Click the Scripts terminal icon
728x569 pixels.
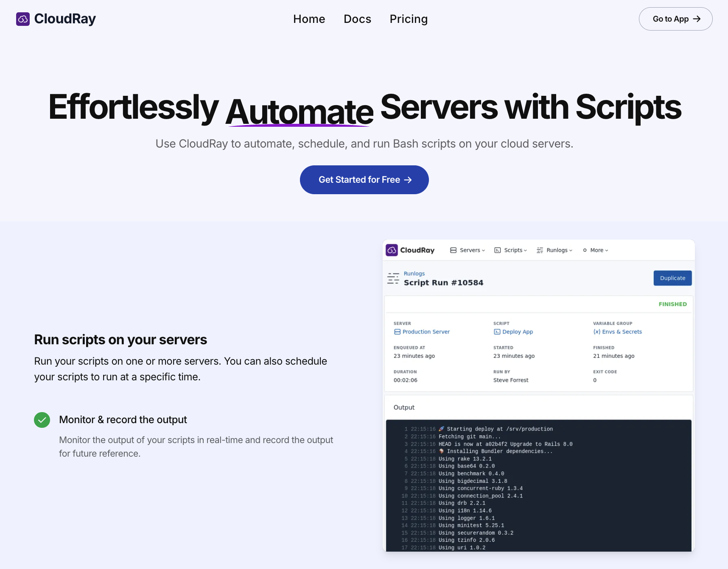pyautogui.click(x=497, y=250)
